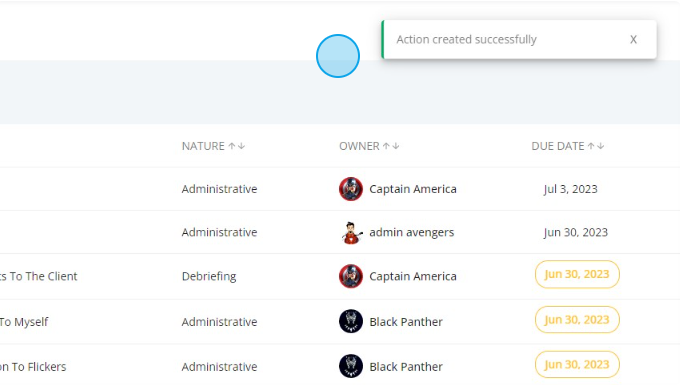
Task: Open the due date badge in the 'To Flickers' row
Action: pos(577,364)
